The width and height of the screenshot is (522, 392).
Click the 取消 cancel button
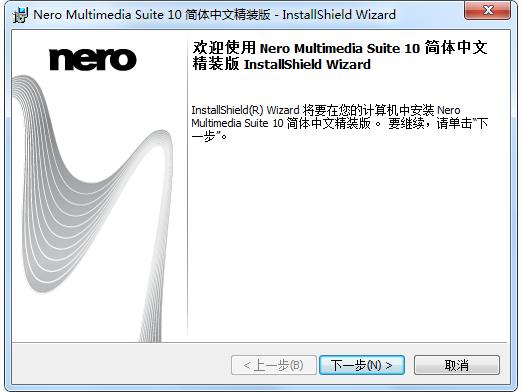point(457,365)
